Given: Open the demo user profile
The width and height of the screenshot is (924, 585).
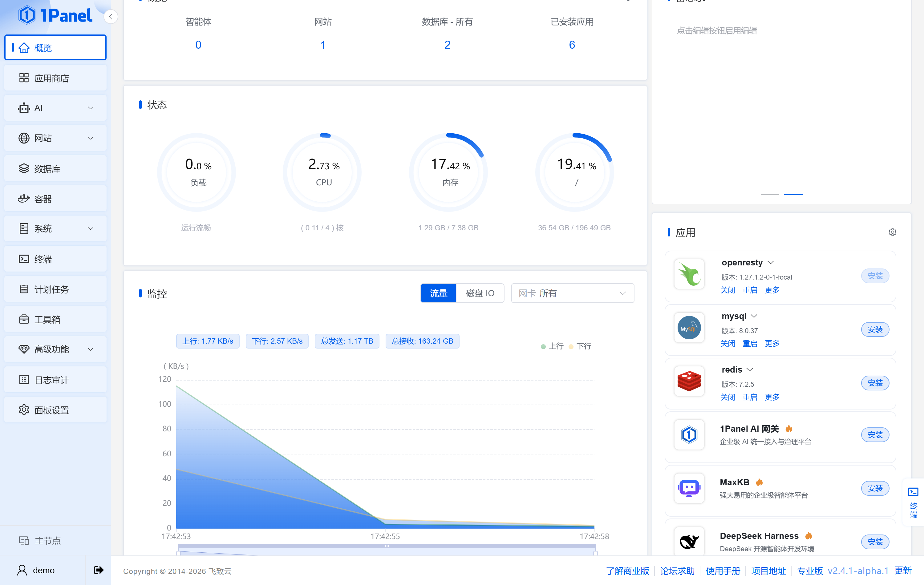Looking at the screenshot, I should 36,570.
